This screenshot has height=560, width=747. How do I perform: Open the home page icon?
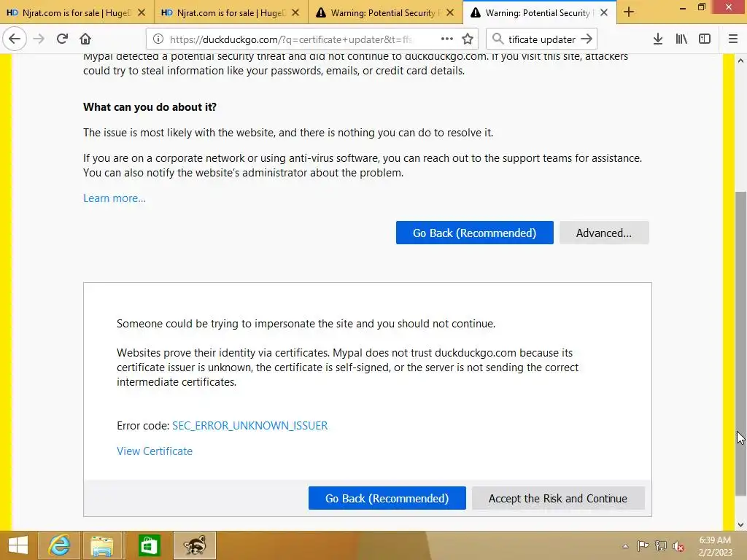click(85, 39)
